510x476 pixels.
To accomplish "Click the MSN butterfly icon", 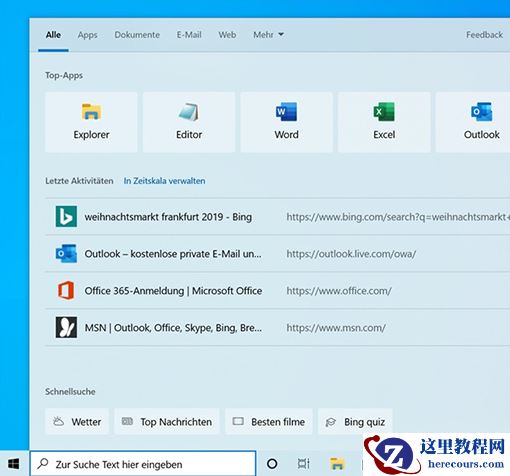I will coord(66,327).
